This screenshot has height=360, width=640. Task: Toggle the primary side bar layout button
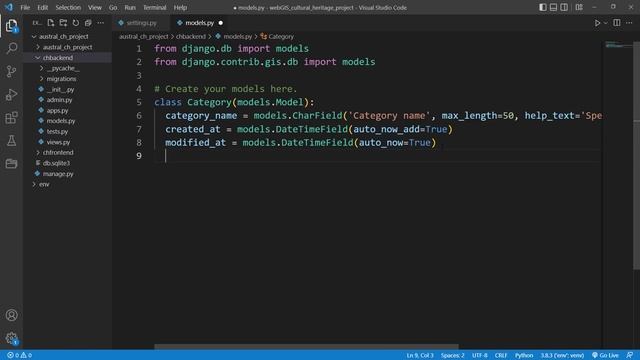coord(542,7)
